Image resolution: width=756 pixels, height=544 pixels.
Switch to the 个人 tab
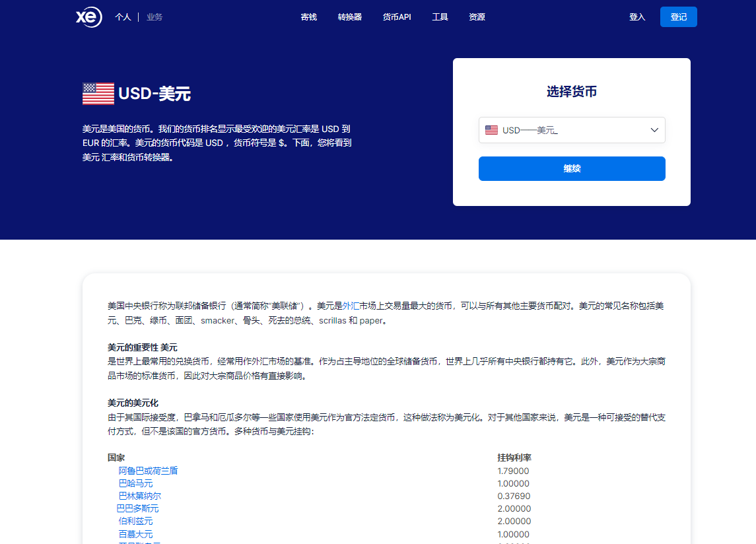pos(123,17)
